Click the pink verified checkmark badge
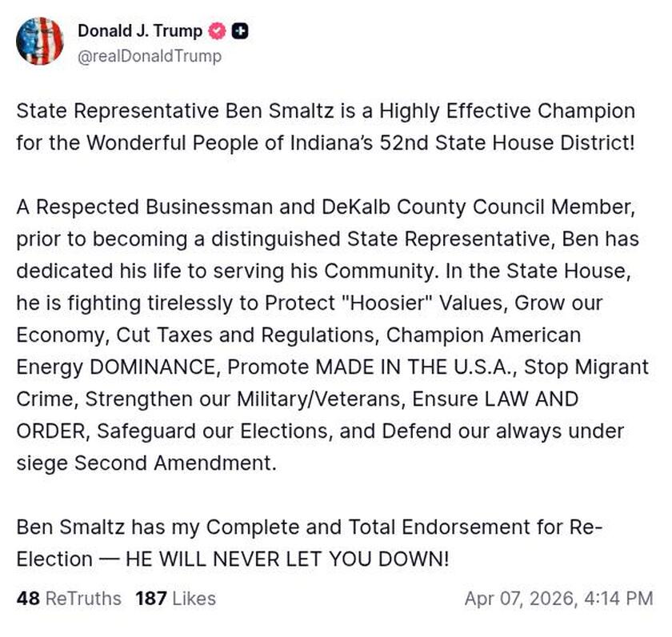This screenshot has width=672, height=637. pos(214,31)
